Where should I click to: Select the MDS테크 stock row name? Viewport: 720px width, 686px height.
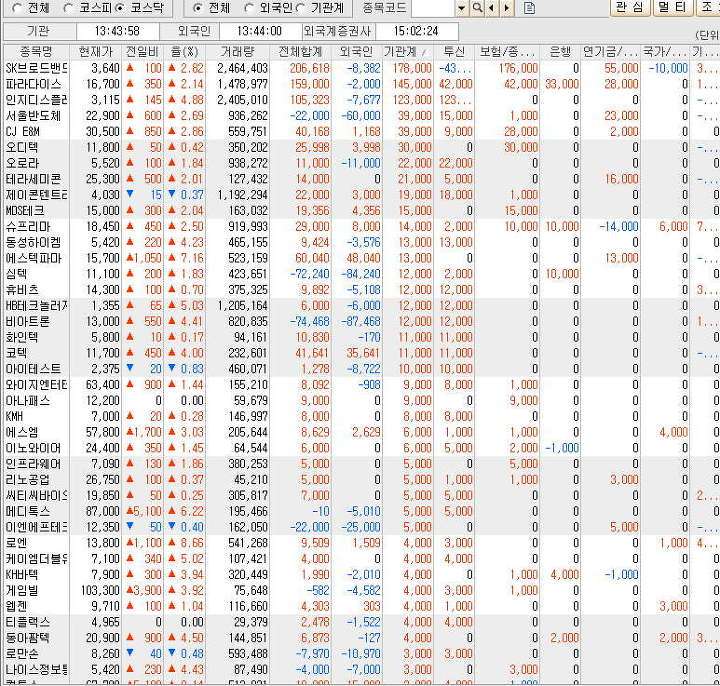tap(24, 211)
